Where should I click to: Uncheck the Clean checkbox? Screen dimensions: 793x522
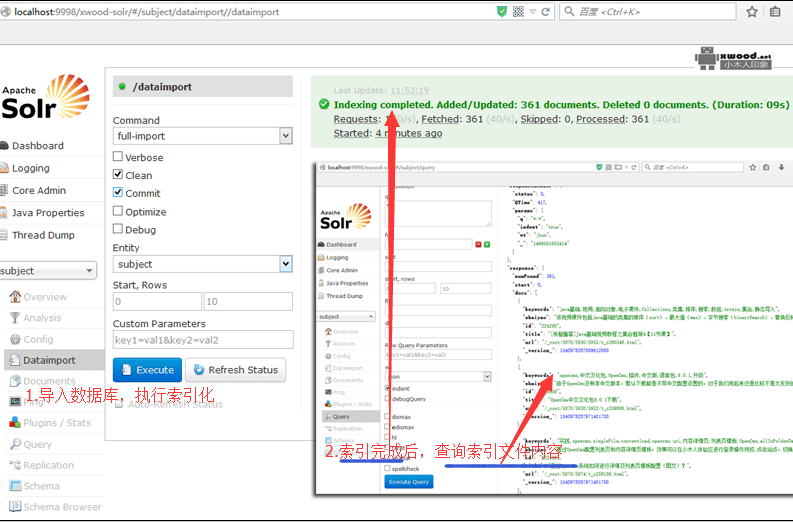(x=118, y=175)
